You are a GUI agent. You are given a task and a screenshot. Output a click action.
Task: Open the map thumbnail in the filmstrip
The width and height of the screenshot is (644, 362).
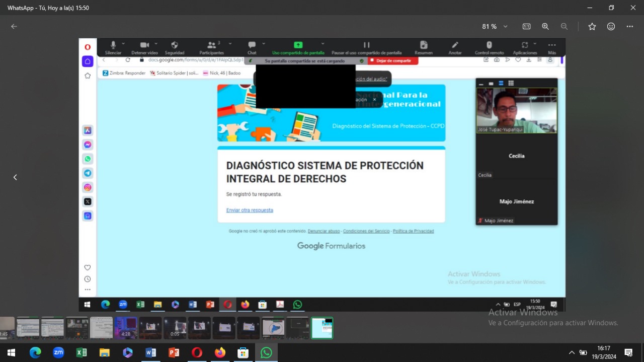pyautogui.click(x=273, y=328)
